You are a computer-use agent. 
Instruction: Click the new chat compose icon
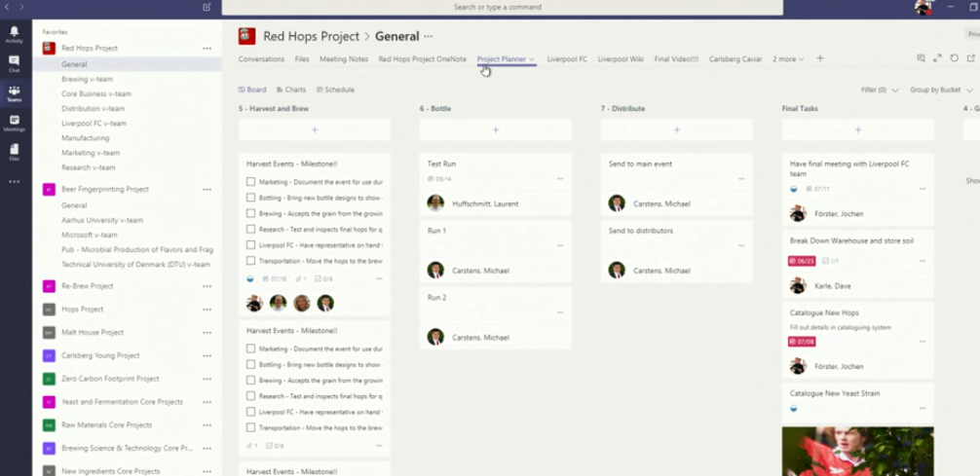[207, 7]
